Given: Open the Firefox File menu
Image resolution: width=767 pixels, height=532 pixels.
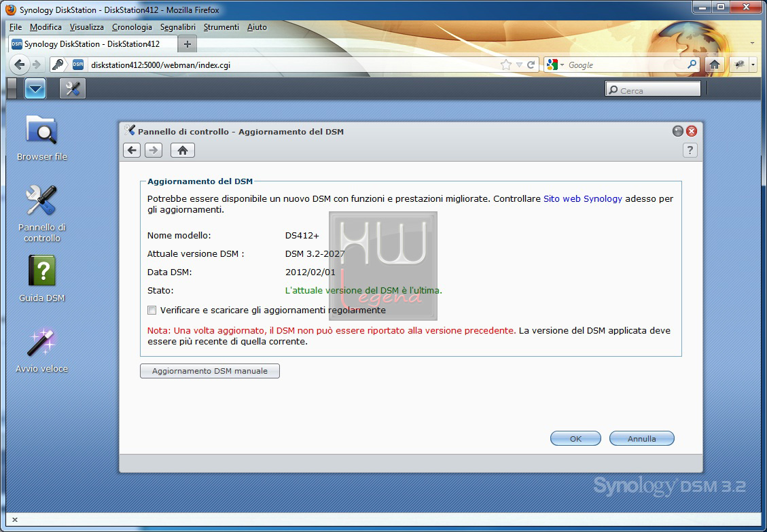Looking at the screenshot, I should (x=16, y=27).
